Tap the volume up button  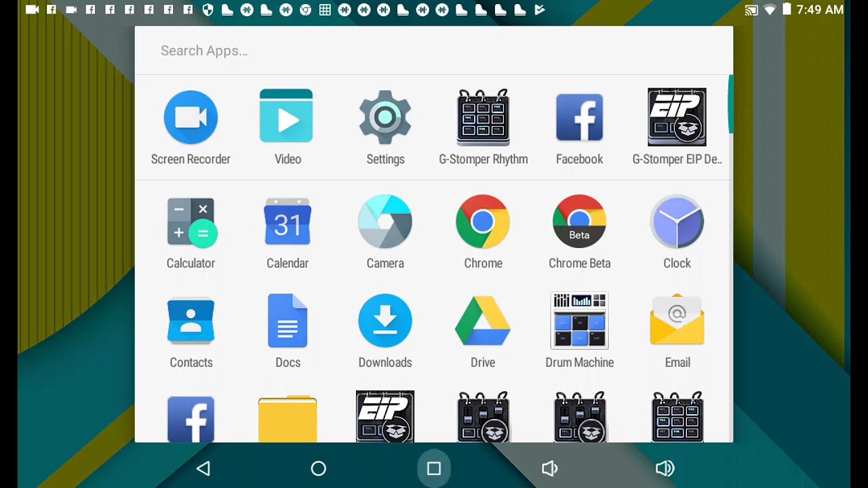(x=665, y=468)
